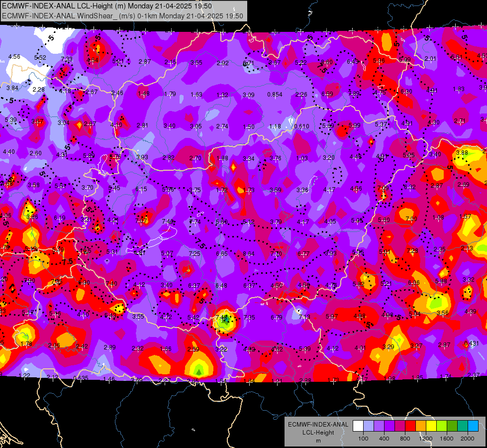Click the wind shear value 1.48
Image resolution: width=487 pixels, height=448 pixels.
click(143, 93)
